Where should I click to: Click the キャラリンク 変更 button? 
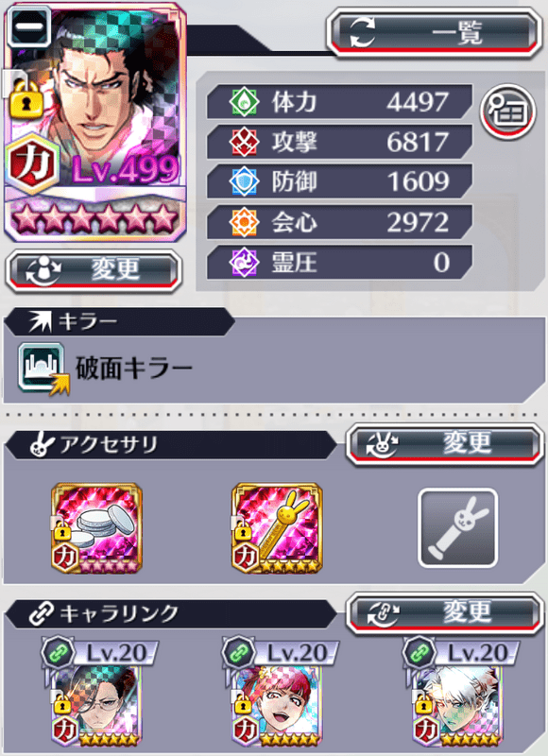tap(445, 613)
